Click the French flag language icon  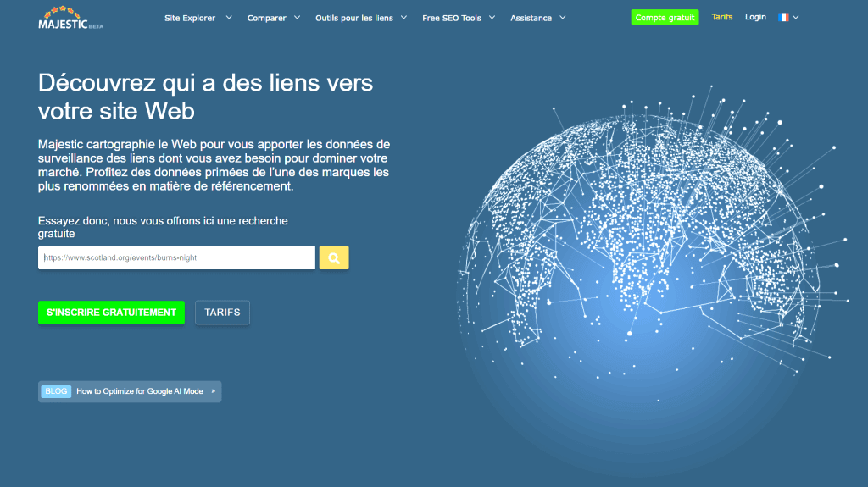[783, 17]
